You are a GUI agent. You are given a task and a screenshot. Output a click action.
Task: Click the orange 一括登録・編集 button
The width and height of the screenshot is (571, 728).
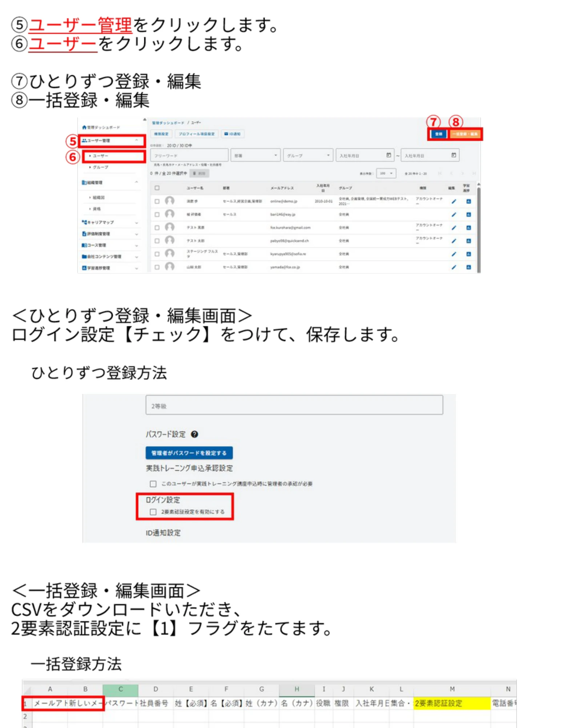click(x=465, y=134)
